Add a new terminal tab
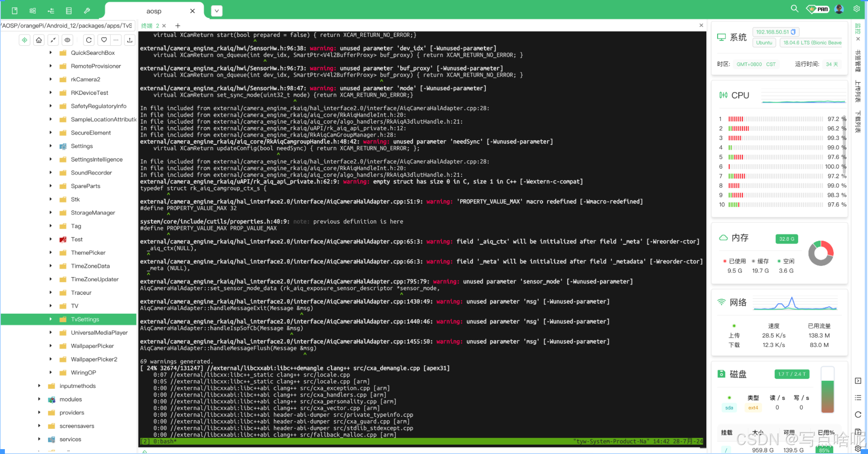 click(177, 26)
